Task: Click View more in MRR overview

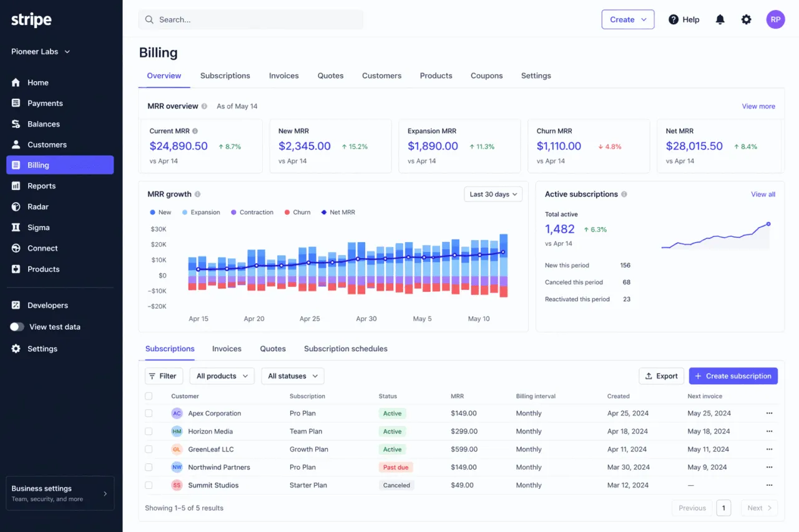Action: (758, 106)
